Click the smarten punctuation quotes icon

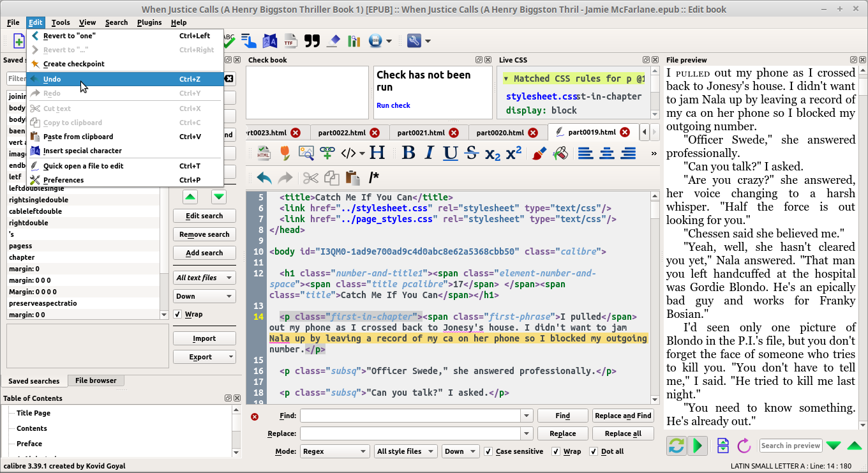coord(311,41)
